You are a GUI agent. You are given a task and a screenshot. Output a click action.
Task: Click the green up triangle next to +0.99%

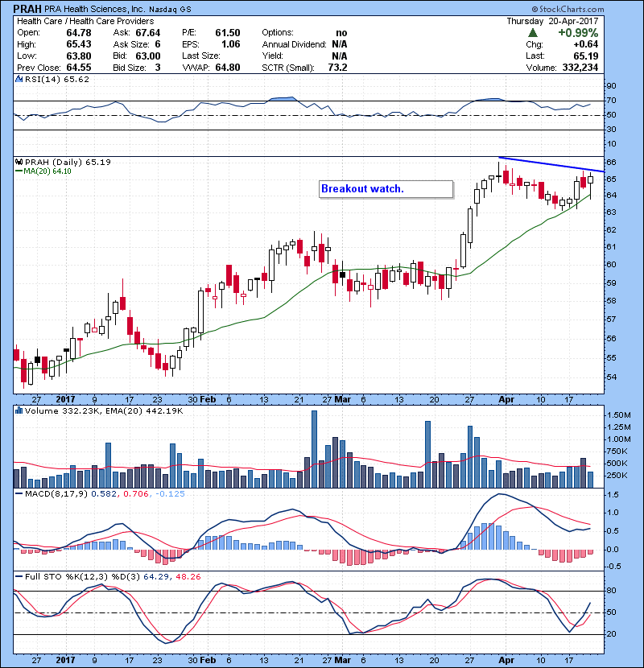click(532, 33)
